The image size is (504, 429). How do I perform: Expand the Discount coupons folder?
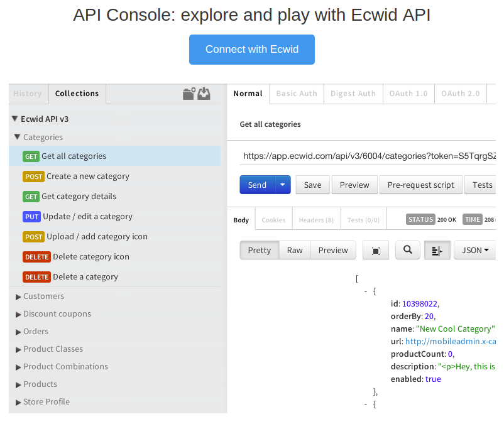[18, 315]
